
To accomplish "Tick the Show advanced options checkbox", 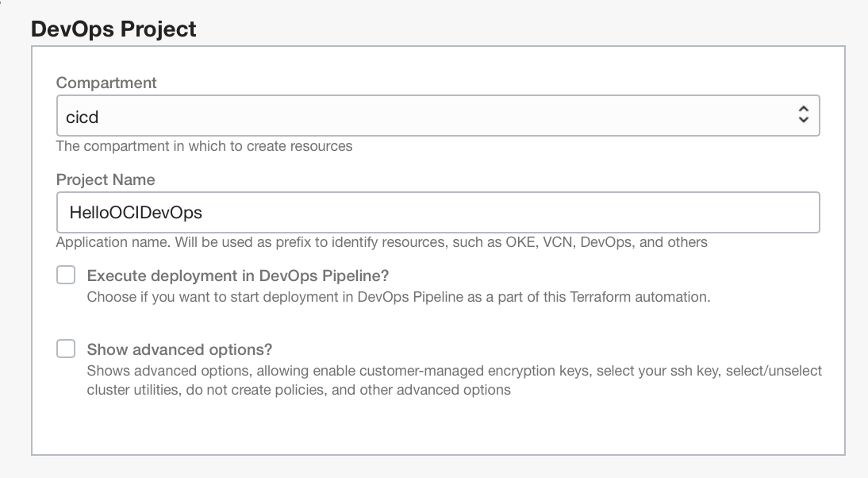I will (66, 349).
